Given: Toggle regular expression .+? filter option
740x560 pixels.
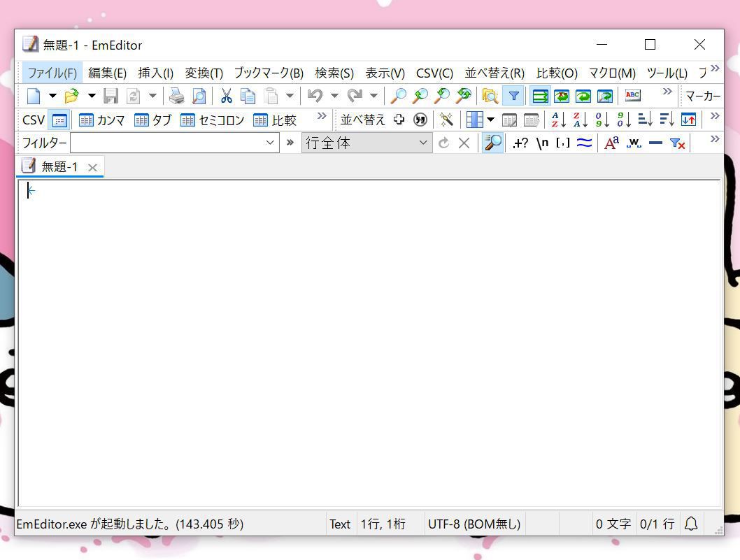Looking at the screenshot, I should [x=520, y=143].
